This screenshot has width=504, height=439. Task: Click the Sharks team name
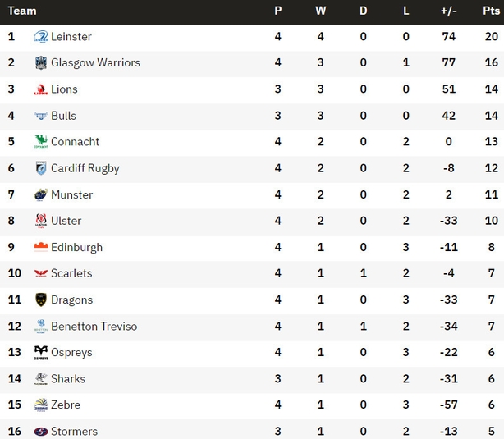click(68, 378)
